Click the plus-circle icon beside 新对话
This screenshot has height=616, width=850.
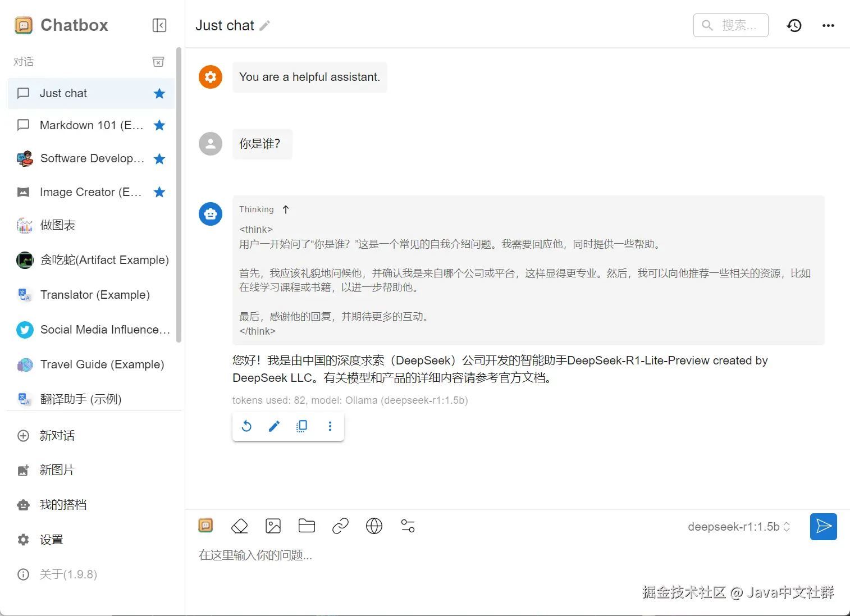click(x=24, y=436)
